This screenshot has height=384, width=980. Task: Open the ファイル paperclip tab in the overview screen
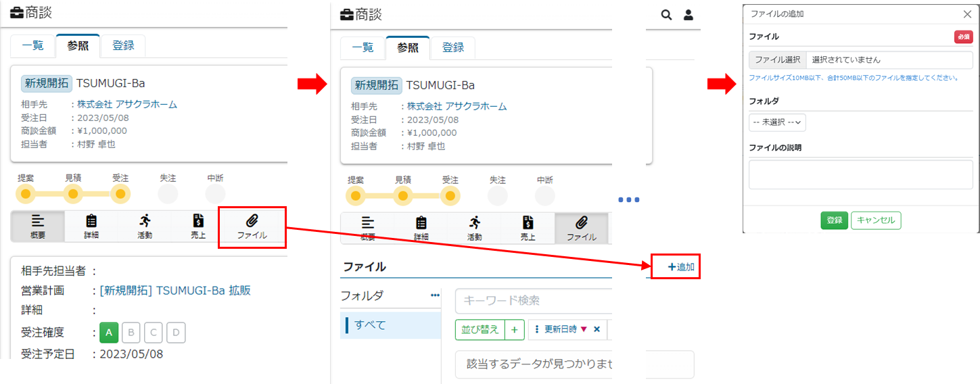click(x=252, y=226)
